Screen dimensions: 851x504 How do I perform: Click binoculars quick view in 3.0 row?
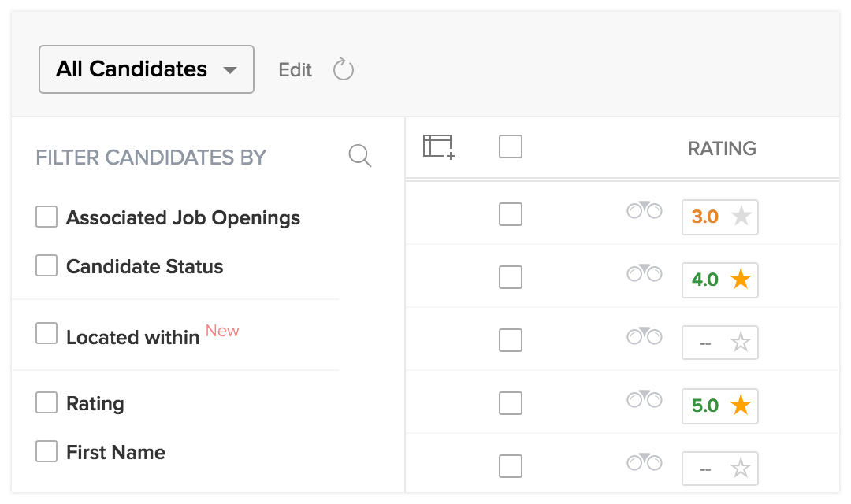tap(644, 210)
